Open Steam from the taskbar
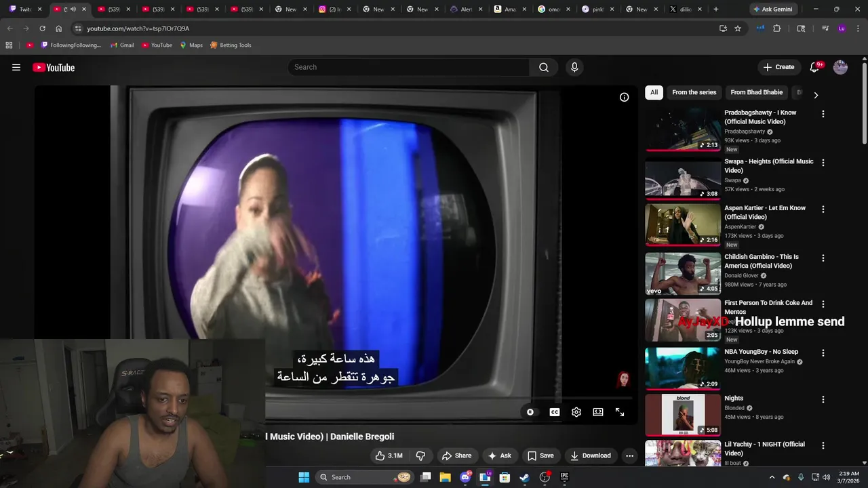The width and height of the screenshot is (868, 488). tap(524, 477)
